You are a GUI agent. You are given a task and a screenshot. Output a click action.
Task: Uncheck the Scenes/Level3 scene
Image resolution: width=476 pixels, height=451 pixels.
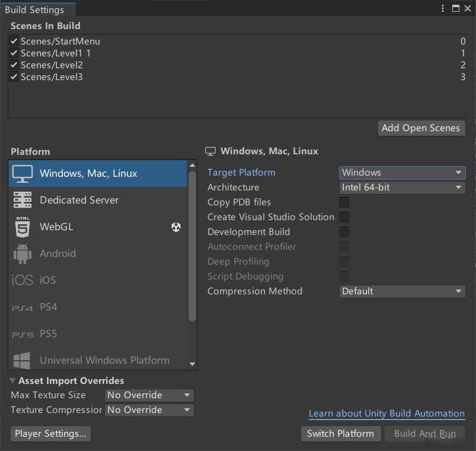pos(14,77)
